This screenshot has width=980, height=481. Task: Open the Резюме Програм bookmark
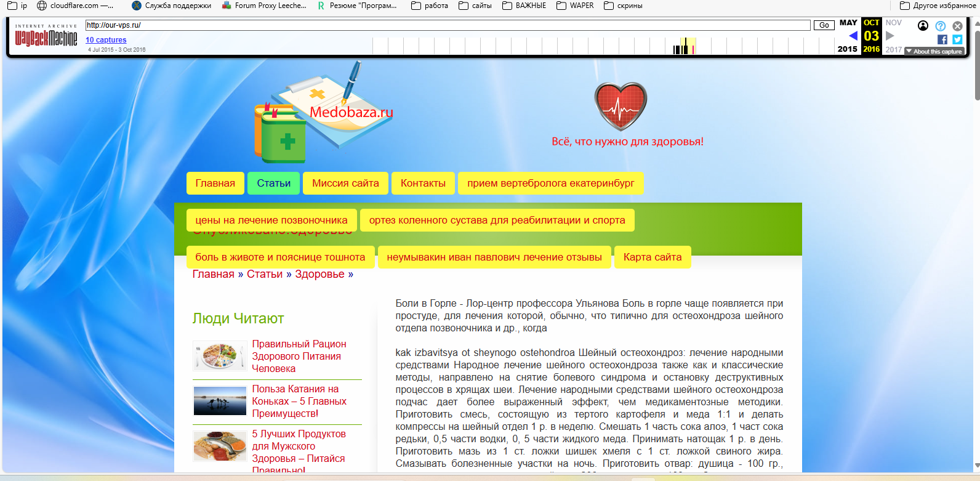point(357,6)
